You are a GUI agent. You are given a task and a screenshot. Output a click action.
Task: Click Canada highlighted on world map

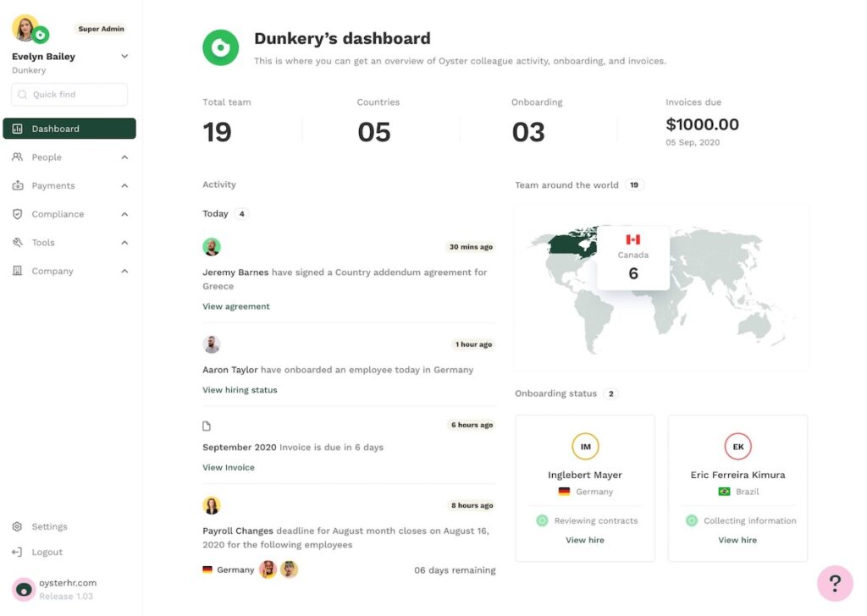pyautogui.click(x=572, y=243)
